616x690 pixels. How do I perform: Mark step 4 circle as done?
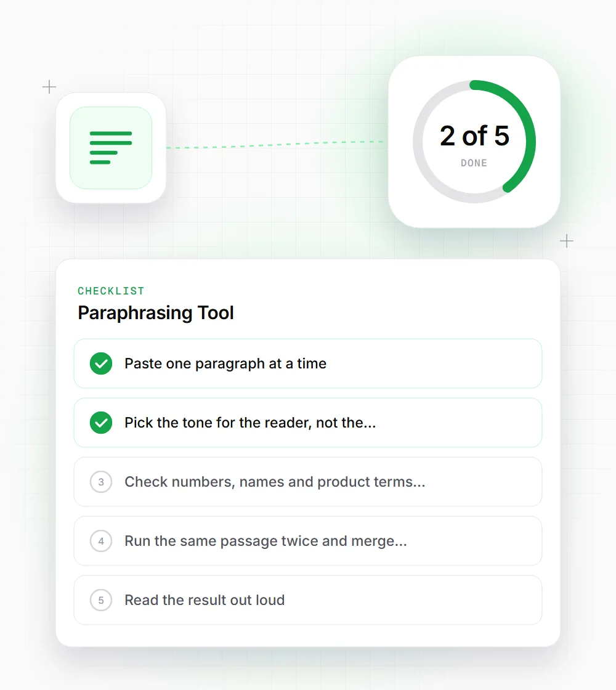101,541
